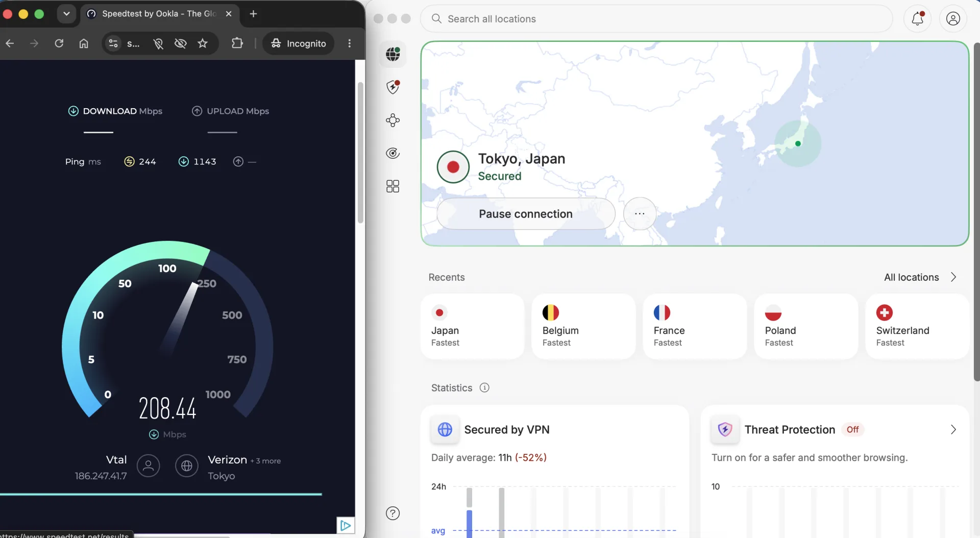Go forward in Chrome browser

(x=34, y=43)
